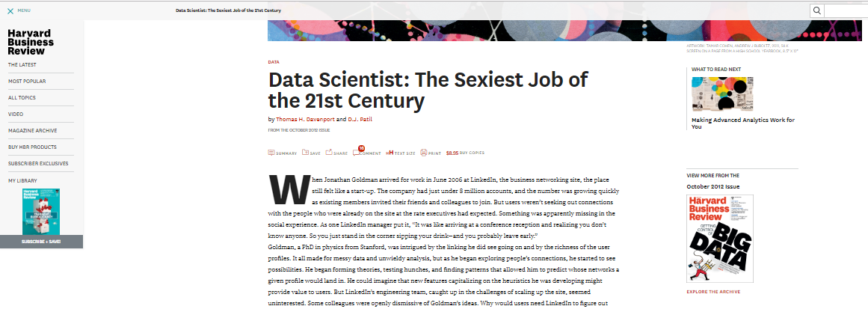The width and height of the screenshot is (868, 309).
Task: Open the article Summary icon
Action: tap(271, 153)
